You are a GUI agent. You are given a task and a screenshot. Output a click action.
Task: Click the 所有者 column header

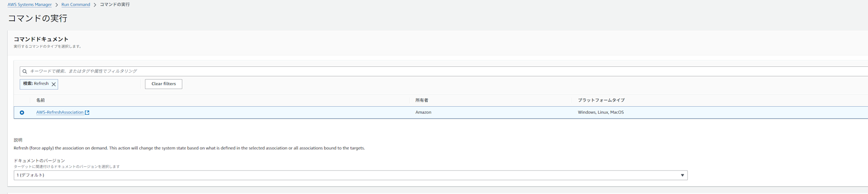421,100
